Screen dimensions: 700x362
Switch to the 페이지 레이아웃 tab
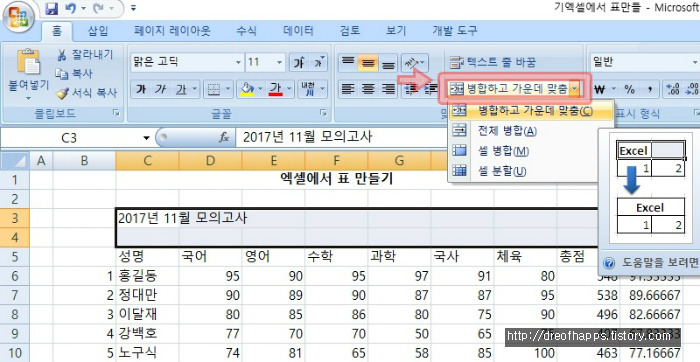172,31
